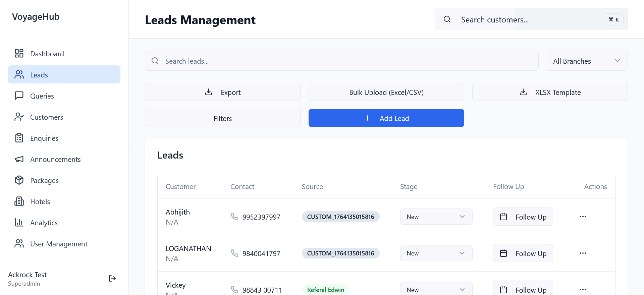Click the magnifier icon in Search leads field
Viewport: 644px width, 295px height.
pyautogui.click(x=155, y=61)
